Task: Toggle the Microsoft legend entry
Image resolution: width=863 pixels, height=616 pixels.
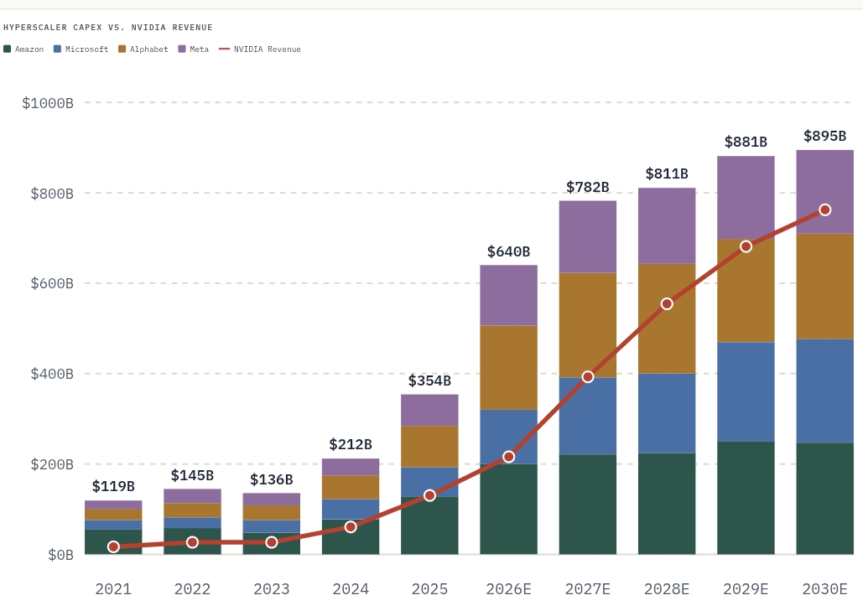Action: 81,49
